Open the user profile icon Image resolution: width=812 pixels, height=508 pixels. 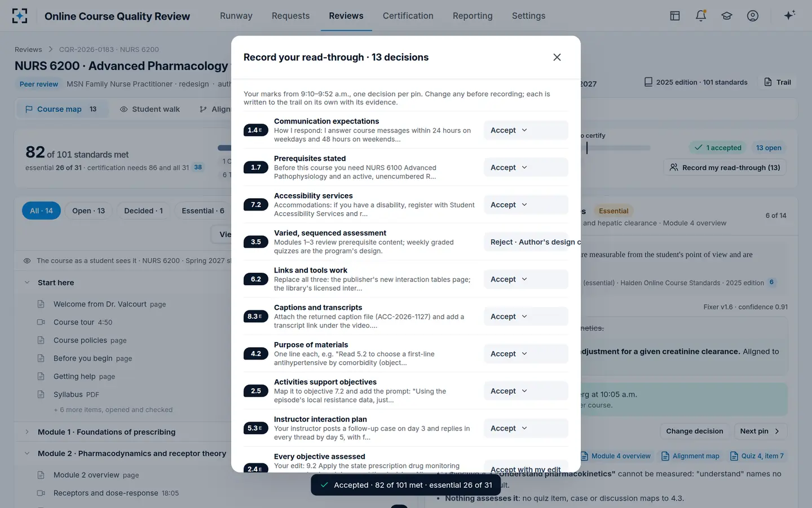click(753, 16)
